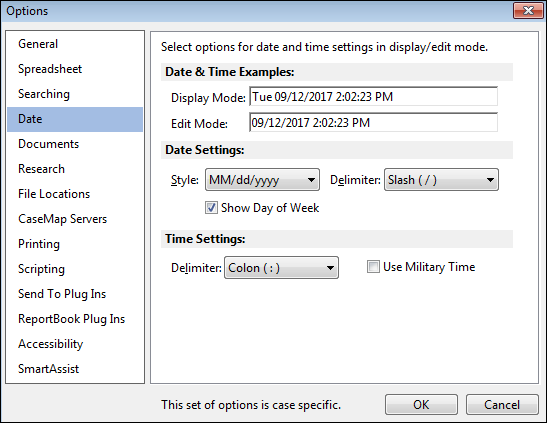The image size is (547, 423).
Task: Enable the Use Military Time checkbox
Action: coord(373,267)
